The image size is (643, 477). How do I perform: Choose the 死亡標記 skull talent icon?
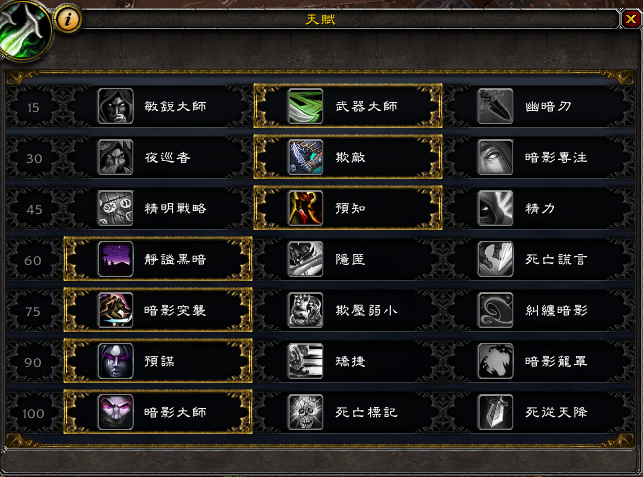(x=306, y=412)
